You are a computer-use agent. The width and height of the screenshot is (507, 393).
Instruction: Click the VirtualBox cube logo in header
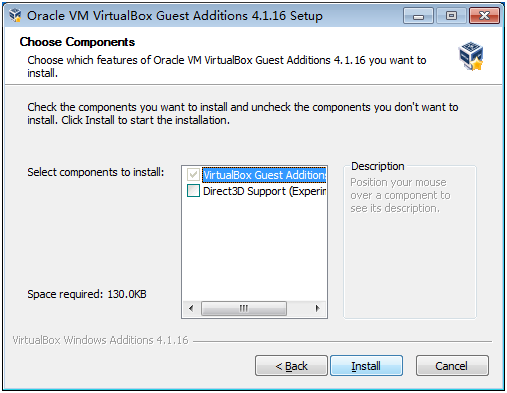tap(471, 56)
